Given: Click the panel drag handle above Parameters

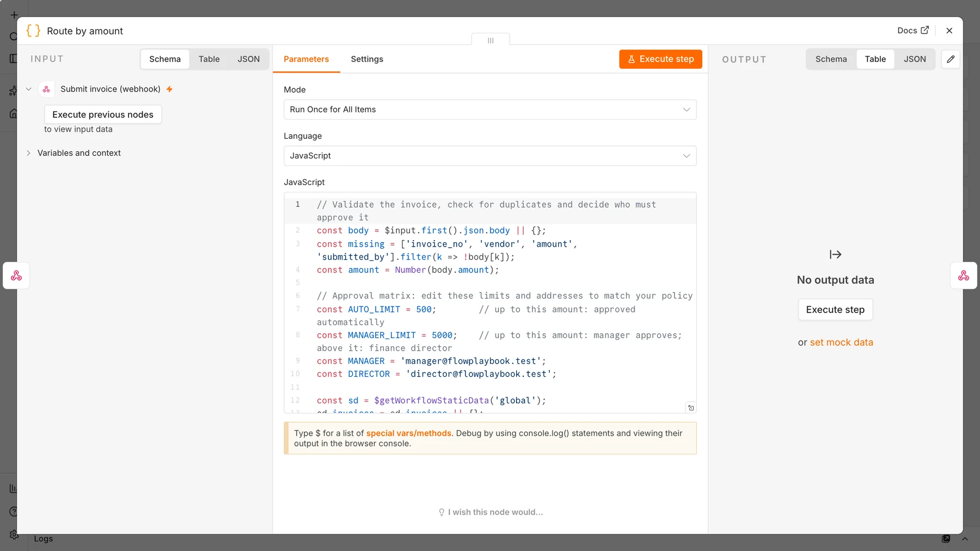Looking at the screenshot, I should [491, 40].
